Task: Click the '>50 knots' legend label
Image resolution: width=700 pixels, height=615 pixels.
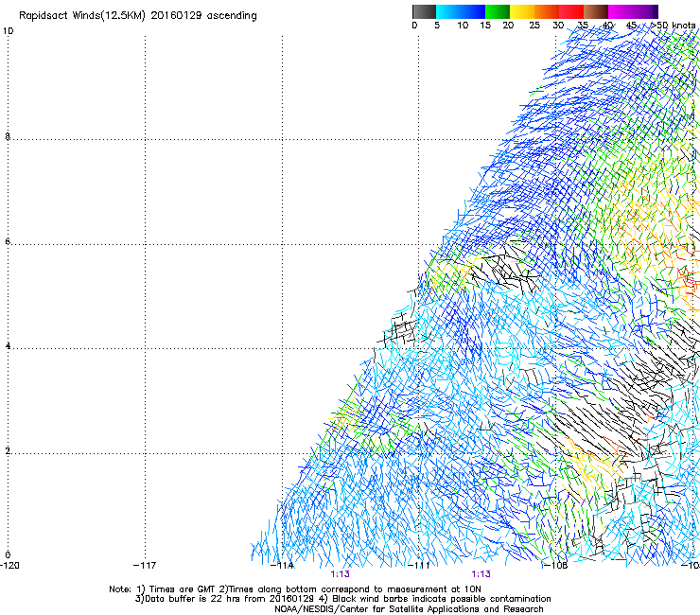Action: click(x=673, y=26)
